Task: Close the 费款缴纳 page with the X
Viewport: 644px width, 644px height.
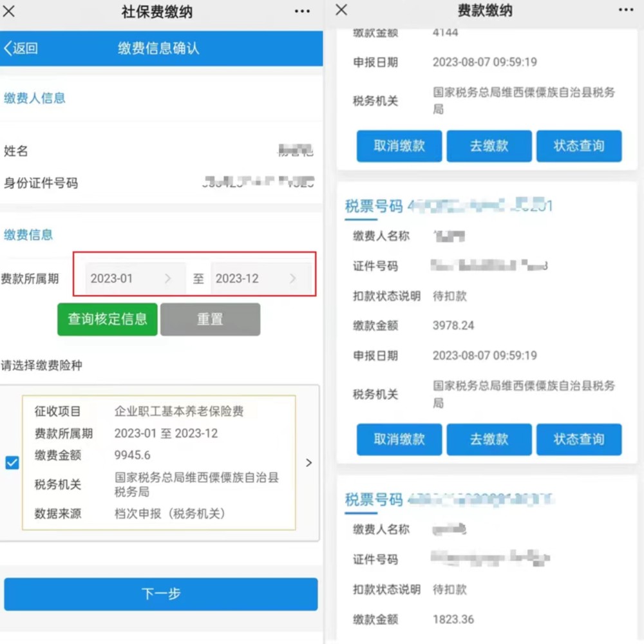Action: click(x=341, y=11)
